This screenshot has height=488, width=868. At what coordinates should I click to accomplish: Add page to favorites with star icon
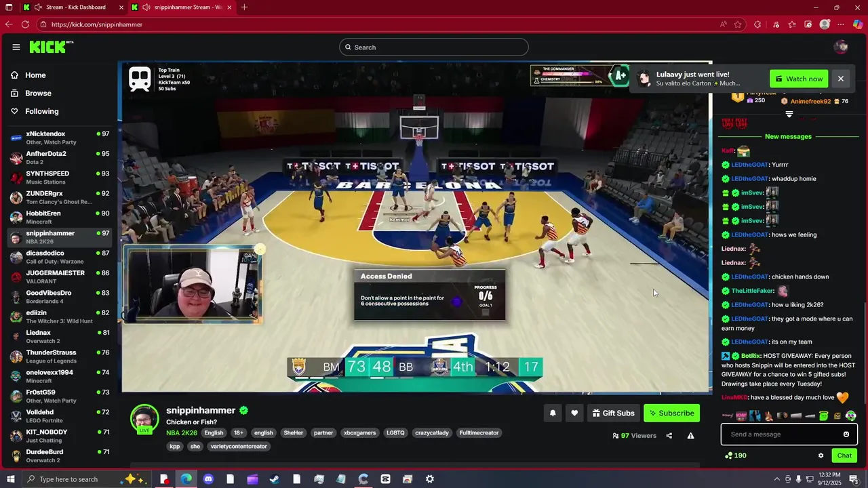pyautogui.click(x=738, y=24)
